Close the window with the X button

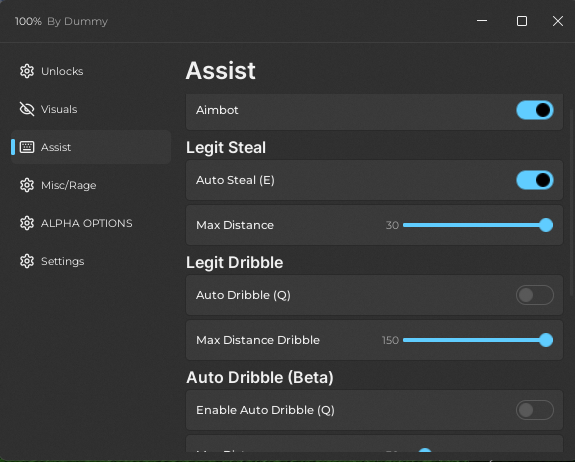click(x=558, y=21)
